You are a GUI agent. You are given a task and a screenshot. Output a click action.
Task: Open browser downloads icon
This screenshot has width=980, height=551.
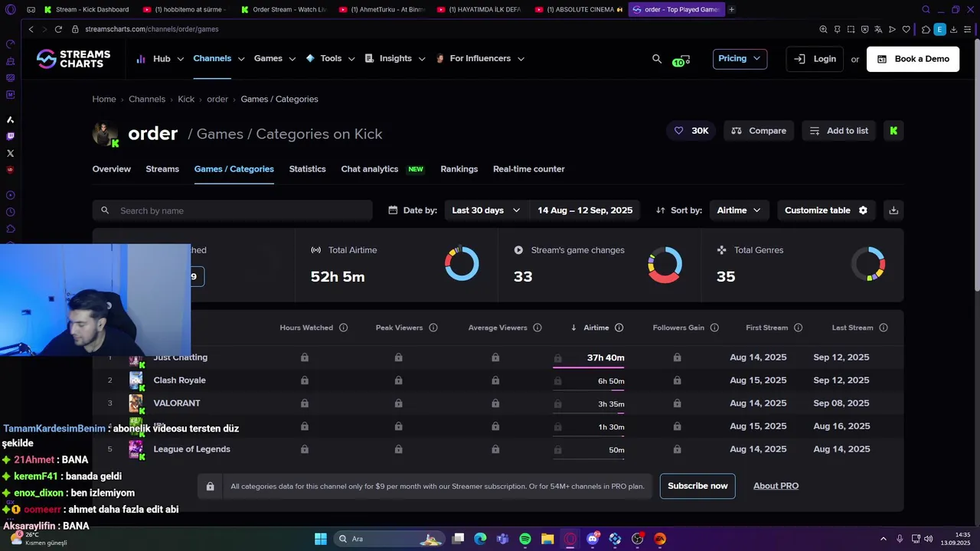tap(953, 29)
